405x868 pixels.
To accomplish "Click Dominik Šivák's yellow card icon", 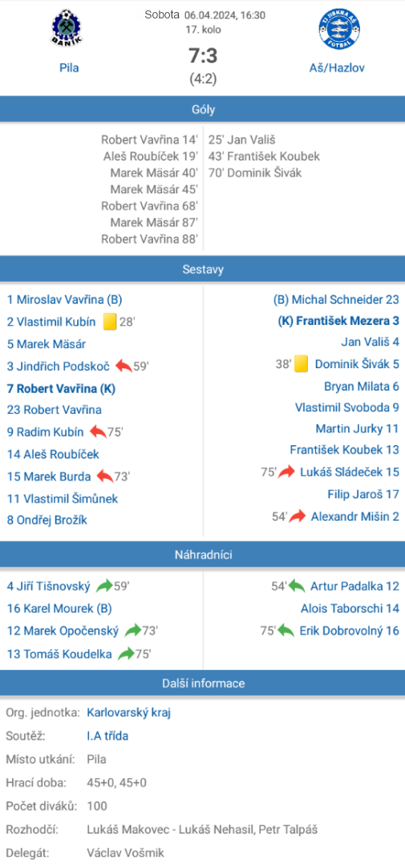I will pyautogui.click(x=301, y=364).
